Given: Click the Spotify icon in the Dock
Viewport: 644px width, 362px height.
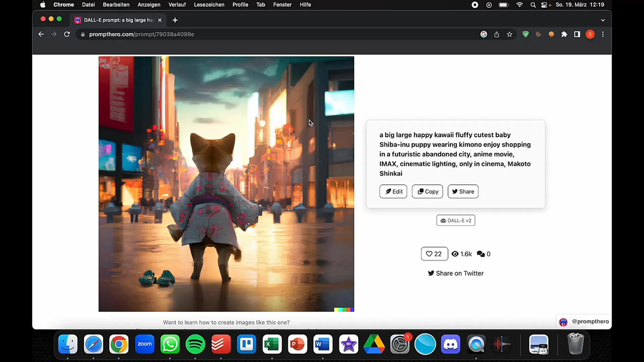Looking at the screenshot, I should (196, 344).
